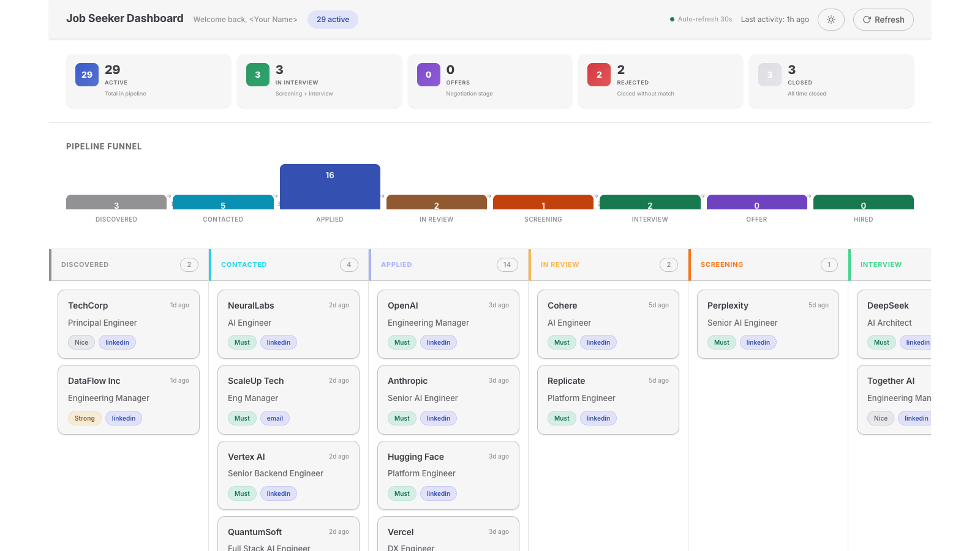Select the red 2 Rejected icon
Screen dimensions: 980x551
tap(599, 75)
